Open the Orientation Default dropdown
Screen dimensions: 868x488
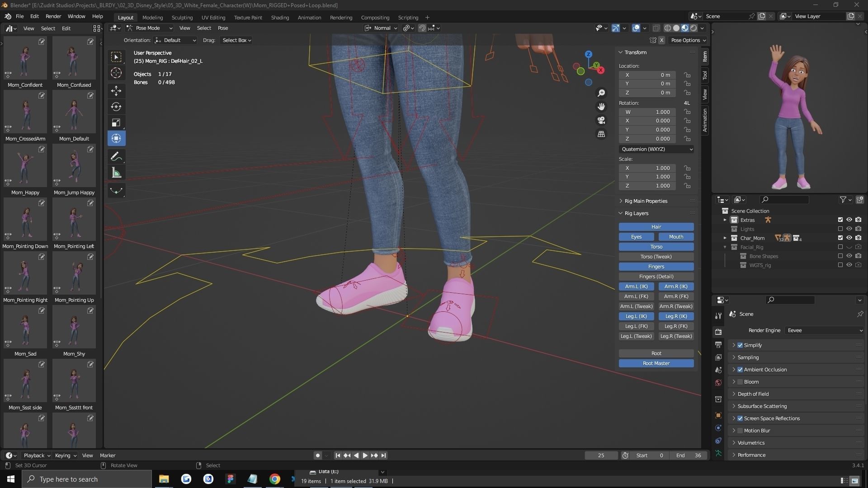(x=175, y=40)
